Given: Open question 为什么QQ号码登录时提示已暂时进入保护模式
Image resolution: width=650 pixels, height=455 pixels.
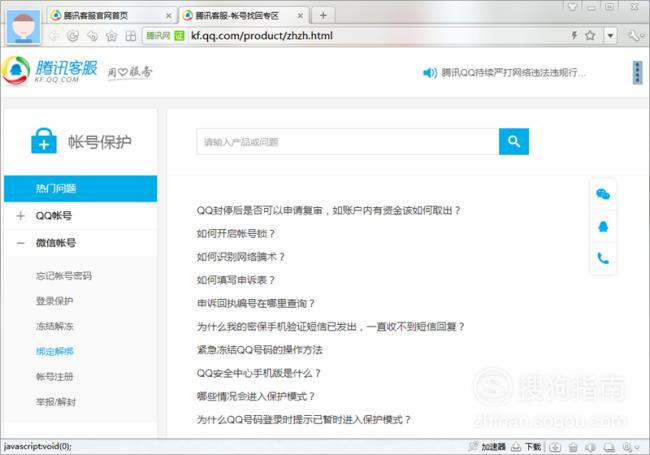Looking at the screenshot, I should tap(304, 419).
